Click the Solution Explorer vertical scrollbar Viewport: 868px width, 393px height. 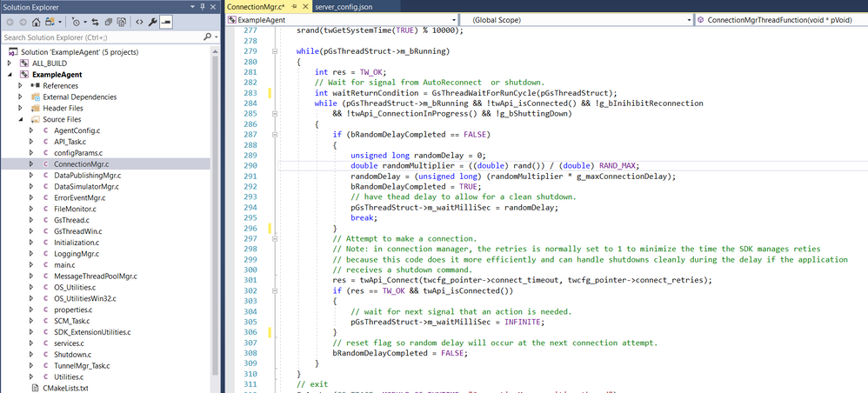coord(216,210)
